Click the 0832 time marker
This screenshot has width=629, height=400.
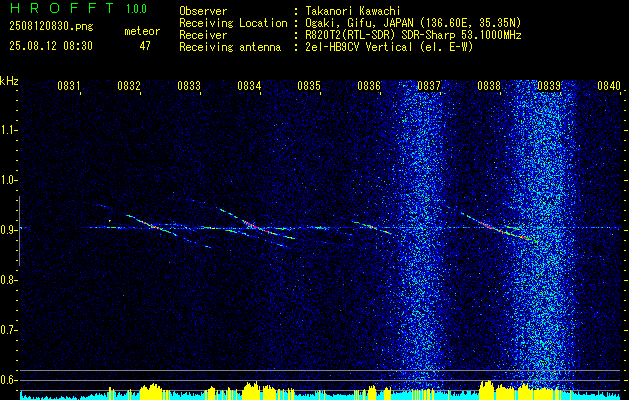129,85
